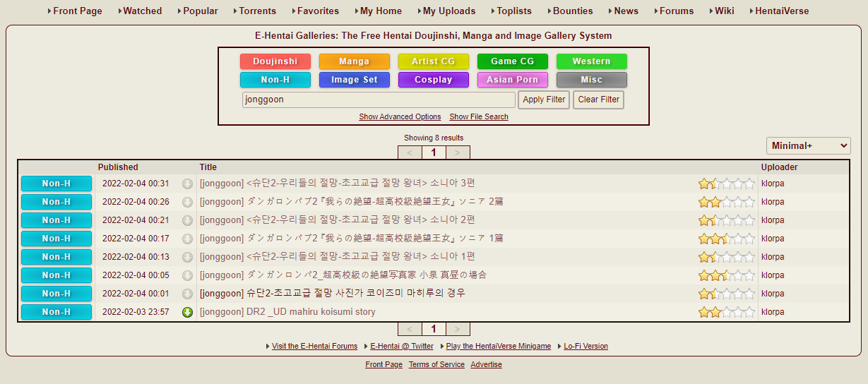Viewport: 868px width, 384px height.
Task: Toggle the Misc category filter
Action: (x=592, y=80)
